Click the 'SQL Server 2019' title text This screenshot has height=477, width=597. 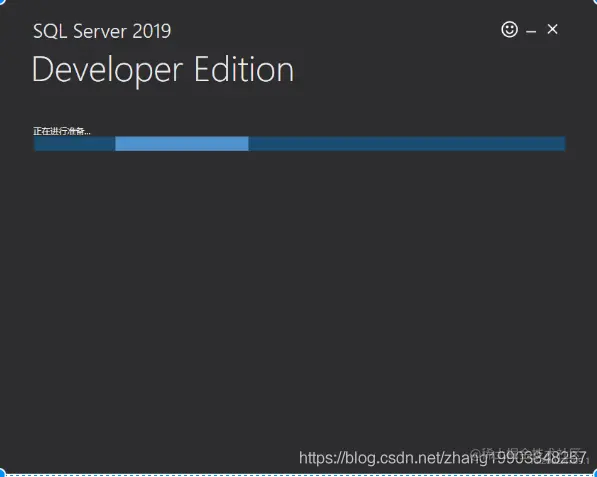coord(102,31)
